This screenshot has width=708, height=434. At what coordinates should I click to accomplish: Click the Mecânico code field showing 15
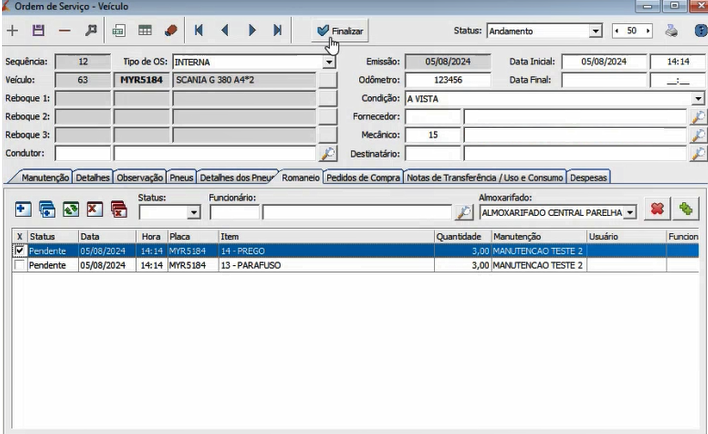433,135
